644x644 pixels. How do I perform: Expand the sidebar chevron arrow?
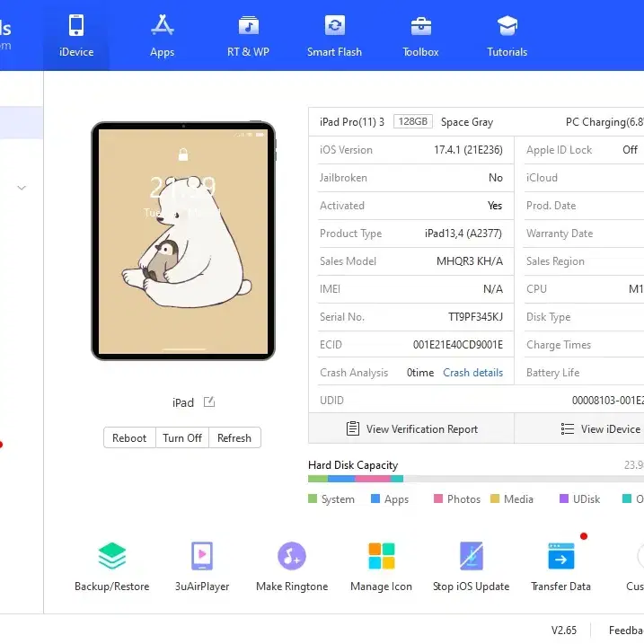tap(22, 188)
